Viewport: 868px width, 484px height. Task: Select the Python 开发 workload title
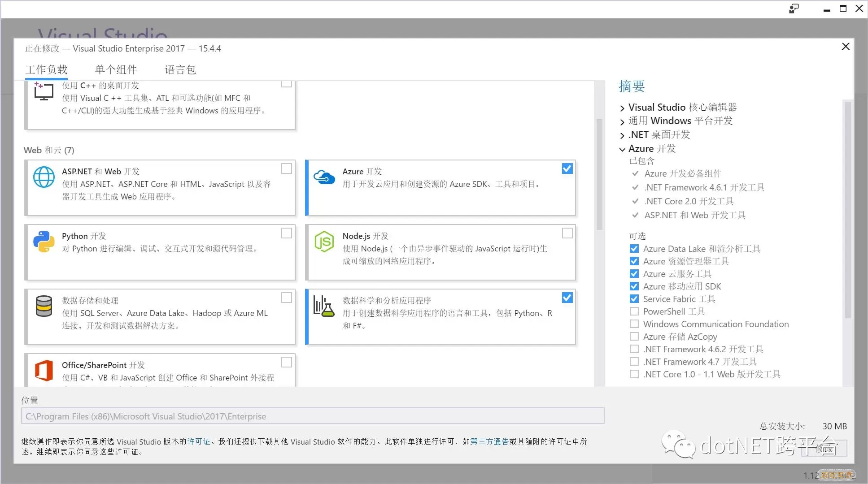pos(84,236)
